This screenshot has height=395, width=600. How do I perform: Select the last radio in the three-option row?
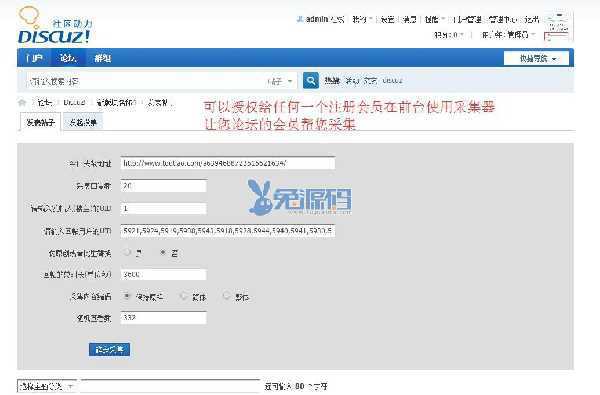227,296
